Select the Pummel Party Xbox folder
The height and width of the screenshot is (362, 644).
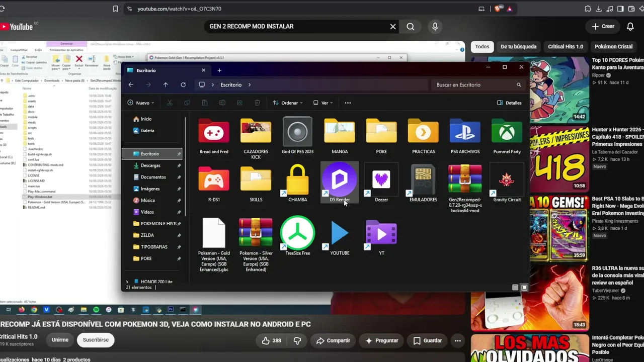(507, 136)
